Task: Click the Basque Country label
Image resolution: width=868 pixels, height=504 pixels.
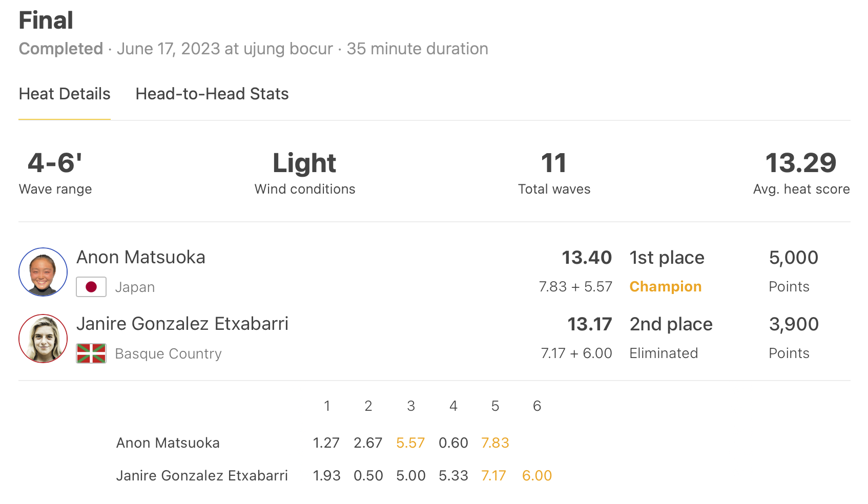Action: pyautogui.click(x=169, y=353)
